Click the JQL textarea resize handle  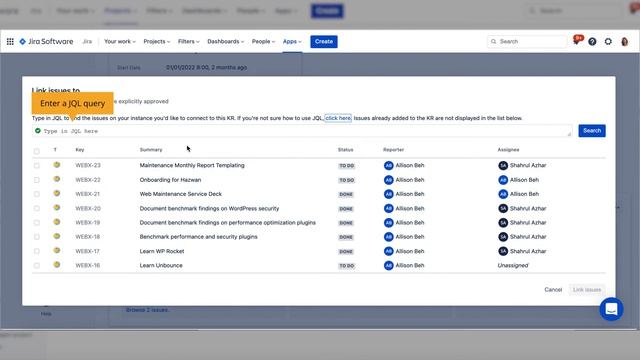tap(569, 134)
